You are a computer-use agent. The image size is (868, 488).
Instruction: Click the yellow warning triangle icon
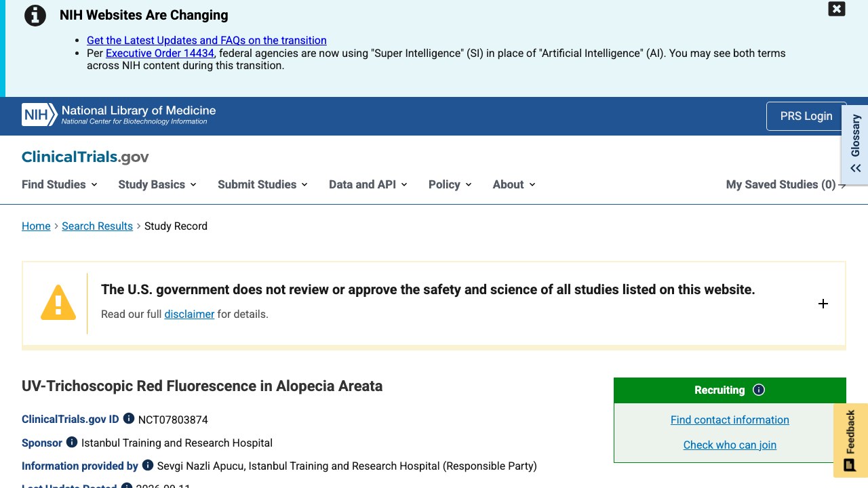(58, 302)
